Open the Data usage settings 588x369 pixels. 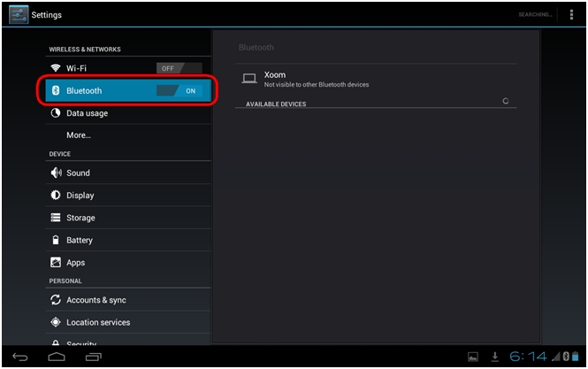point(128,113)
